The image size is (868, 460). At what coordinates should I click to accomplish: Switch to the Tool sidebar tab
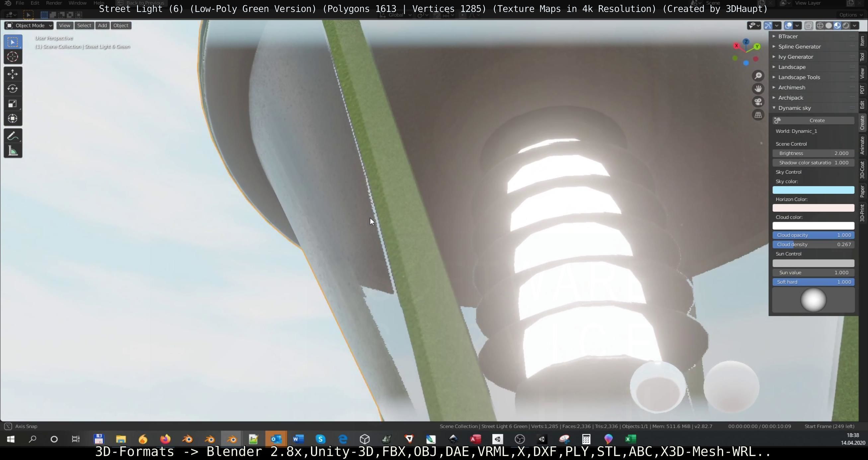[863, 57]
